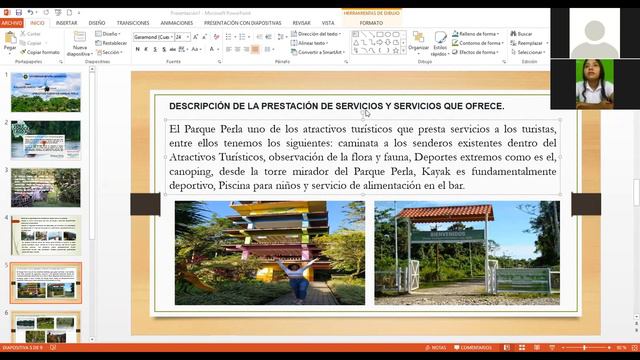Viewport: 640px width, 360px height.
Task: Switch to slide sorter view
Action: [522, 348]
